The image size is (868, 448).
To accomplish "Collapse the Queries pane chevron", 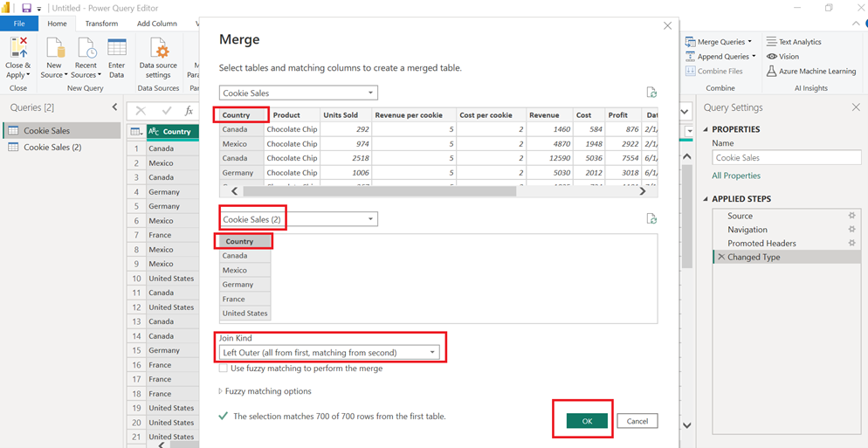I will [115, 107].
